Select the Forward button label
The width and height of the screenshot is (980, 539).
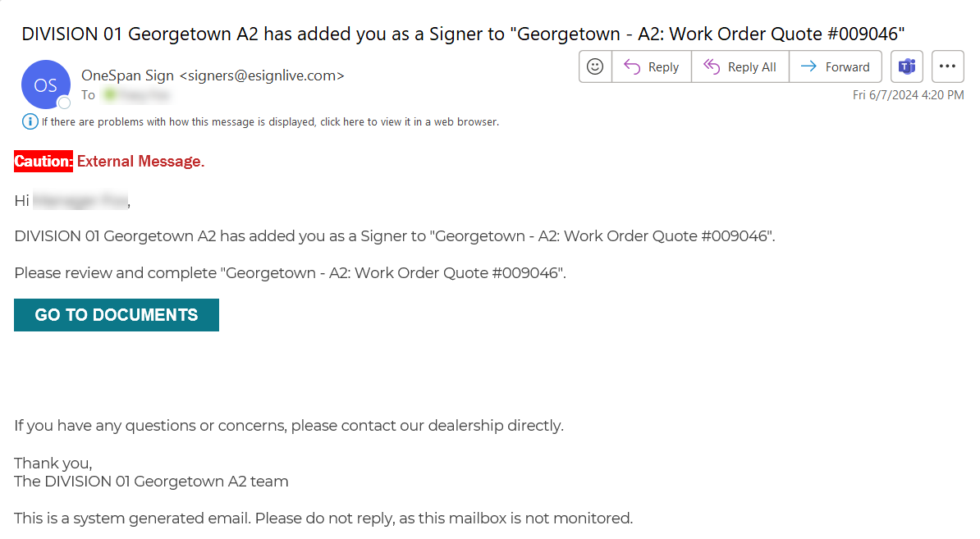pyautogui.click(x=847, y=66)
